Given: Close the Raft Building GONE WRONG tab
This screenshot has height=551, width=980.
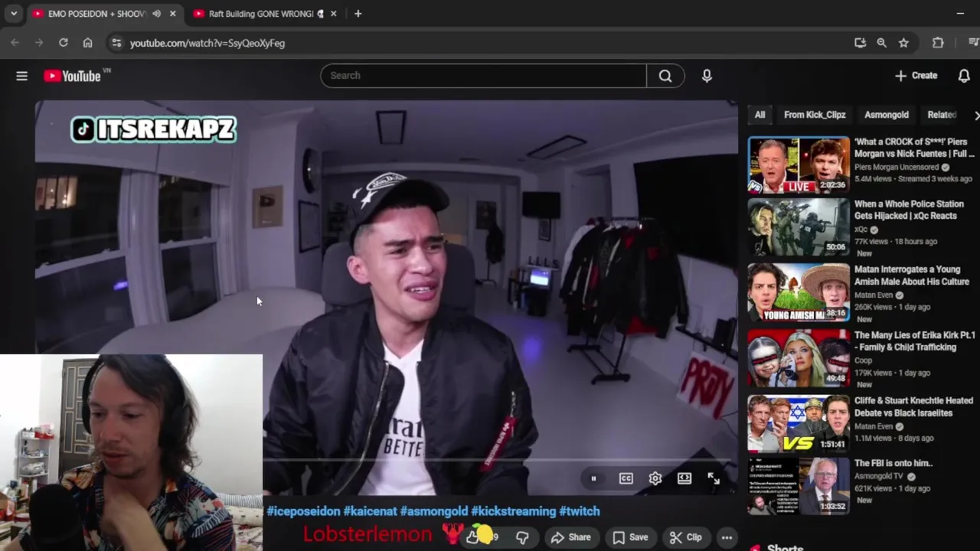Looking at the screenshot, I should pos(333,14).
